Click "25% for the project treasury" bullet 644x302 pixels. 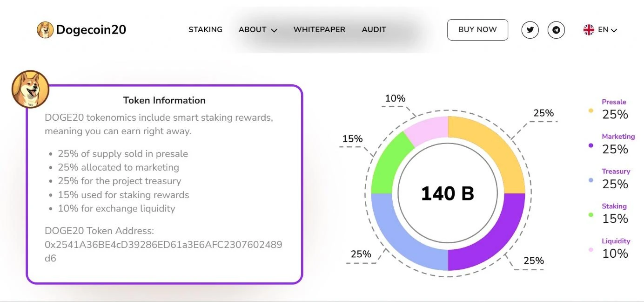(120, 181)
